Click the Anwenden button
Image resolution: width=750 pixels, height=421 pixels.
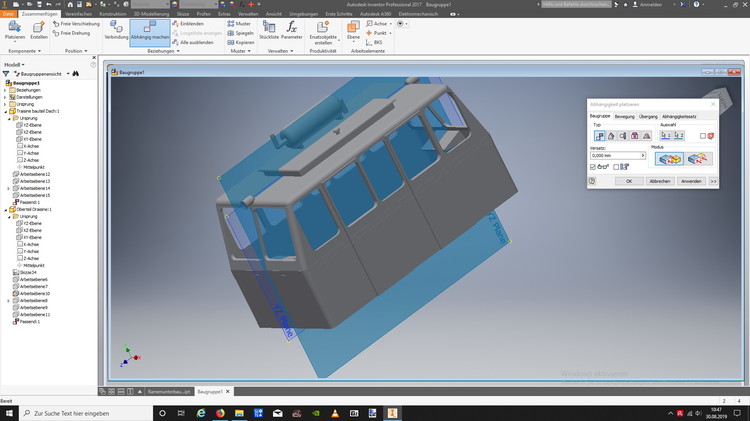coord(690,181)
